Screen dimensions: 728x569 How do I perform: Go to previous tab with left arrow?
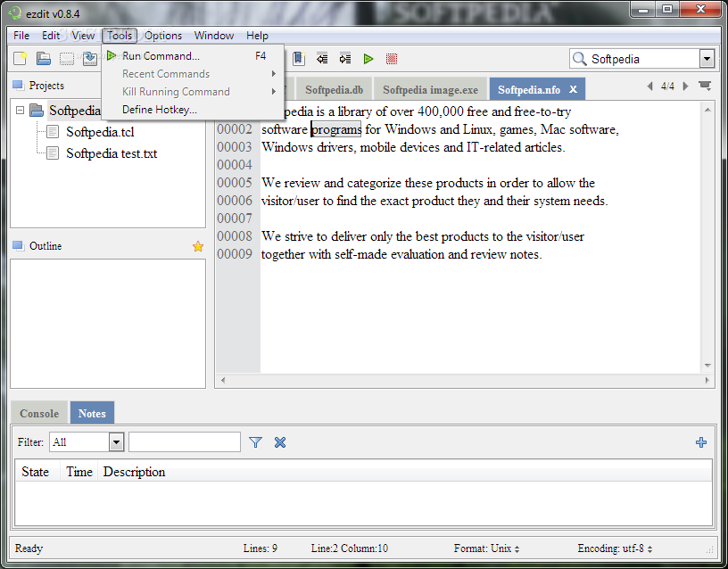(650, 86)
